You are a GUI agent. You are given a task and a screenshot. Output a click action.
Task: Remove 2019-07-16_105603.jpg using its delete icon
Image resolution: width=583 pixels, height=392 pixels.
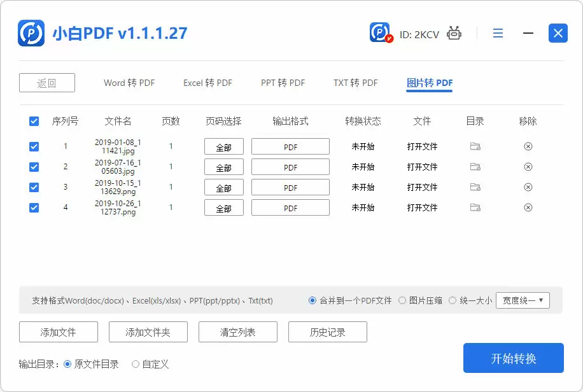pyautogui.click(x=528, y=167)
